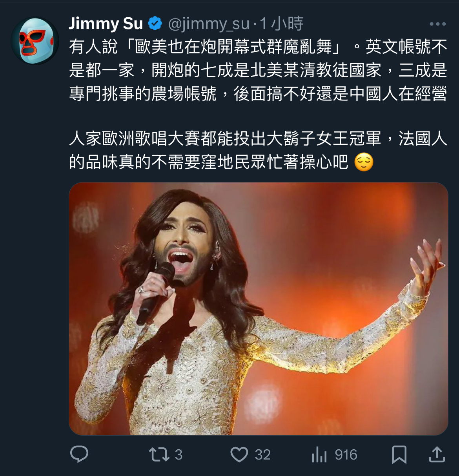This screenshot has height=476, width=459.
Task: Click the relieved face emoji
Action: coord(364,162)
